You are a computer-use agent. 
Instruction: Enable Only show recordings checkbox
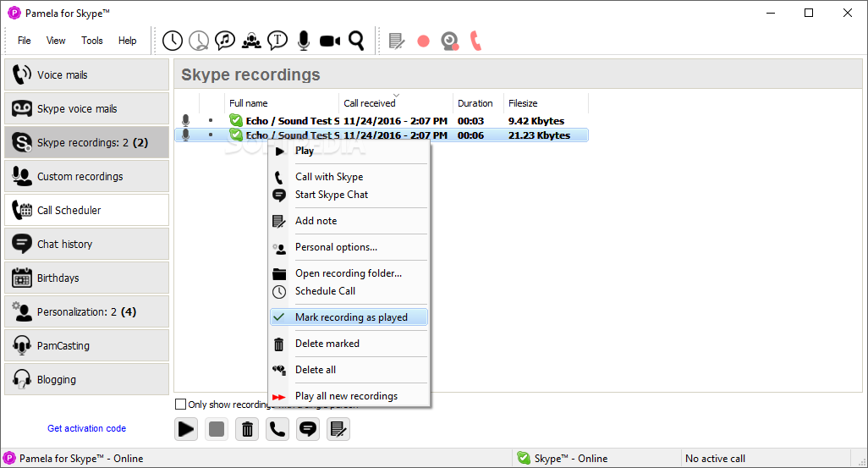180,405
